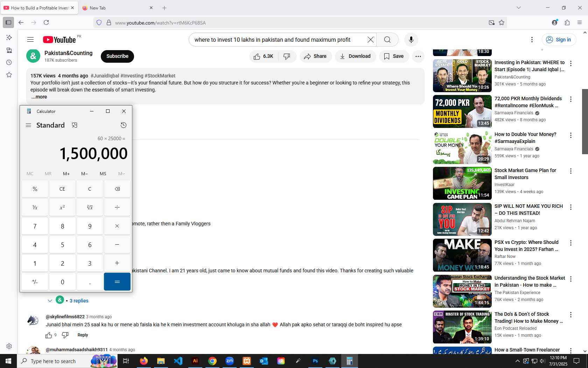Open the Firefox application menu
Screen dimensions: 588x368
(580, 22)
